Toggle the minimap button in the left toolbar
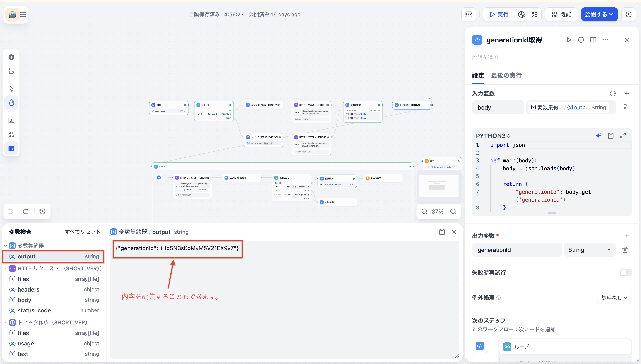Viewport: 641px width, 364px height. pyautogui.click(x=11, y=148)
